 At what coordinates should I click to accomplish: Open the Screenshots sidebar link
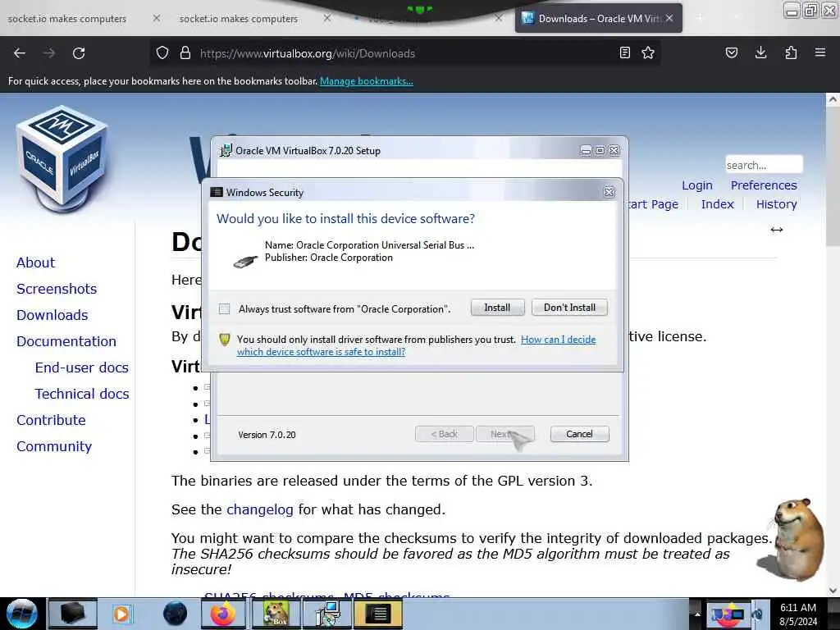(x=57, y=289)
